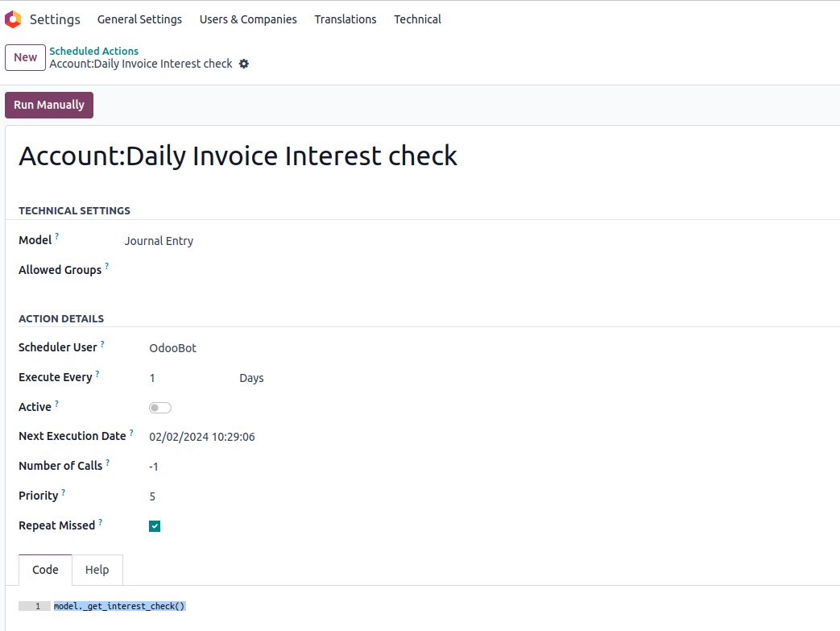This screenshot has width=840, height=631.
Task: Click help icon beside Priority
Action: point(64,492)
